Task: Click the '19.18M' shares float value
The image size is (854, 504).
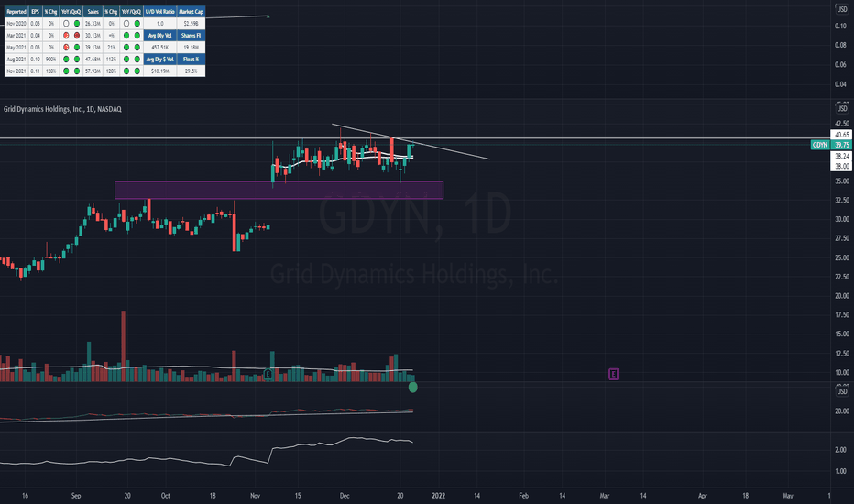Action: click(192, 48)
